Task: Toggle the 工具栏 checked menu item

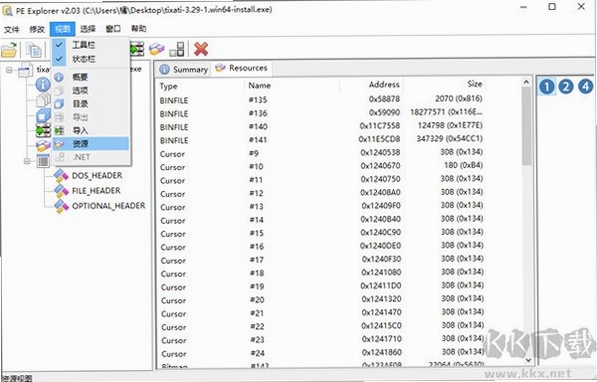Action: click(91, 45)
